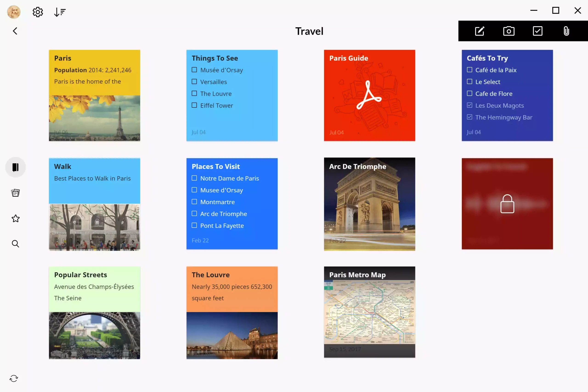Open the note cards view icon

(15, 192)
